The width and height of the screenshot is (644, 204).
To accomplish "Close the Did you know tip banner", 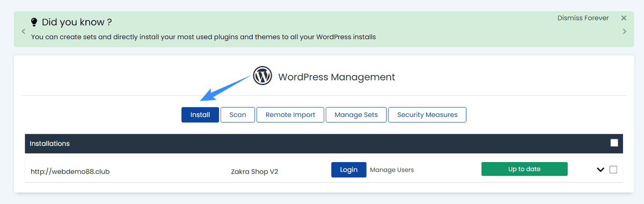I will (624, 18).
